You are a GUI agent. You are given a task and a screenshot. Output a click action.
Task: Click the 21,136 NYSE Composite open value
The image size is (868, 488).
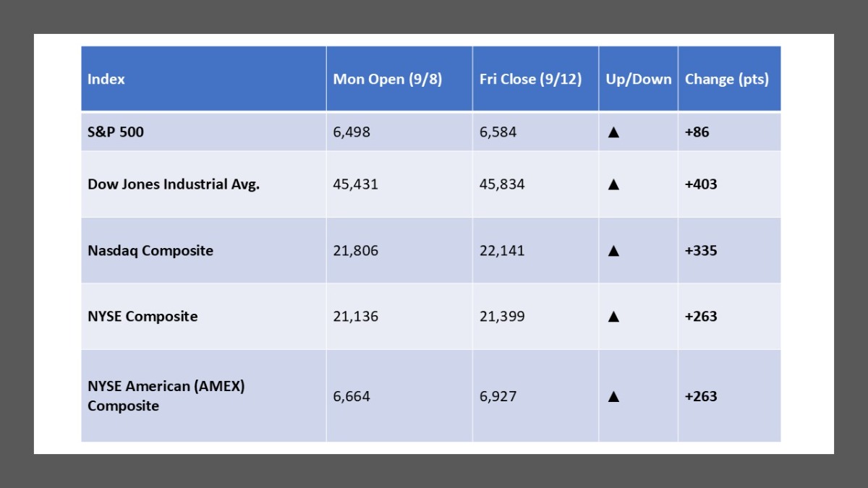(x=356, y=317)
